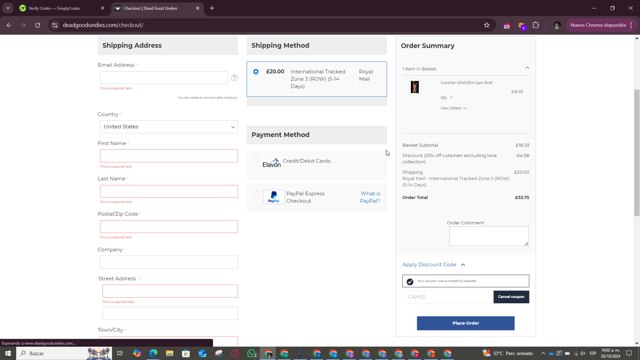Image resolution: width=640 pixels, height=360 pixels.
Task: Open the basket product thumbnail
Action: (415, 87)
